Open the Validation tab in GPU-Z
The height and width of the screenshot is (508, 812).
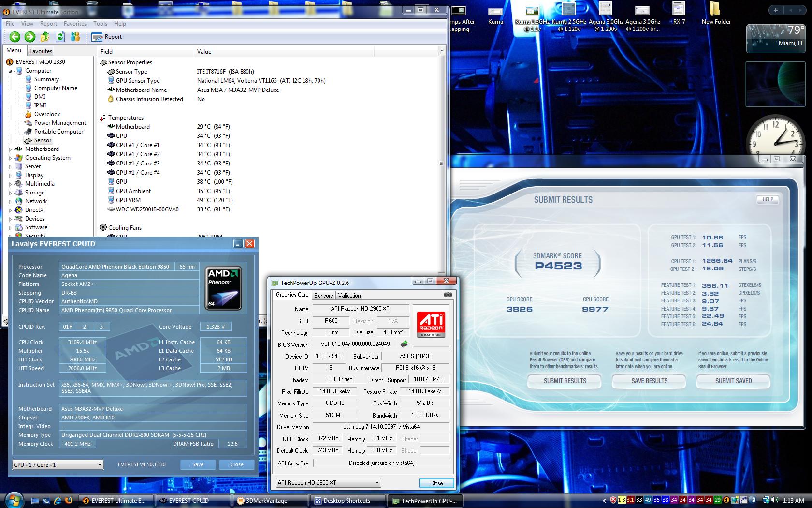point(349,295)
